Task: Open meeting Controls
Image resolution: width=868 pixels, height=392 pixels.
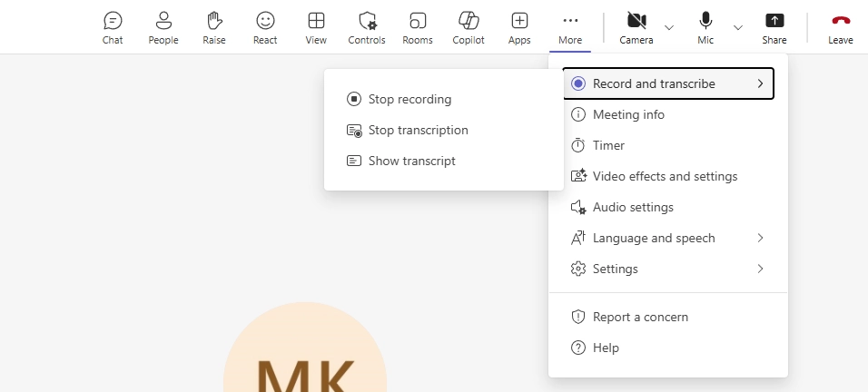Action: click(x=367, y=27)
